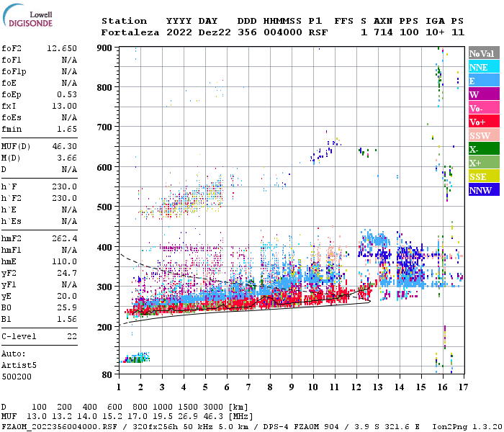Click the AXN value 714
Image resolution: width=504 pixels, height=432 pixels.
pos(383,32)
